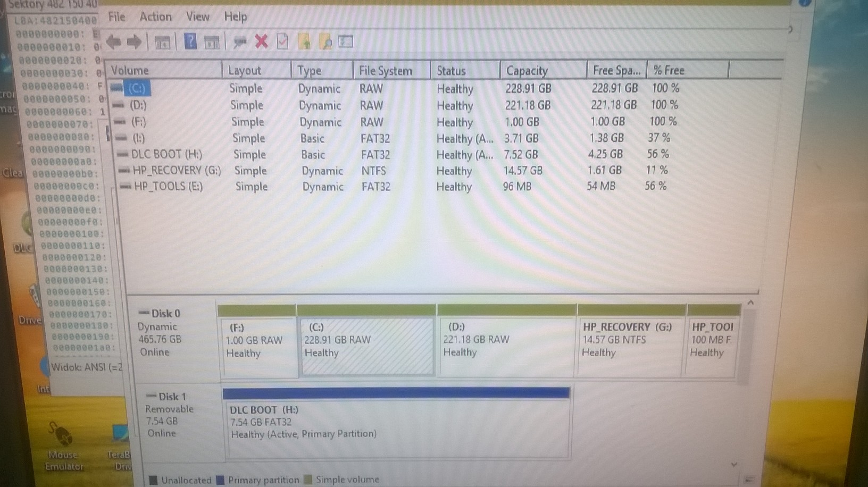868x487 pixels.
Task: Open the Action menu
Action: [155, 17]
